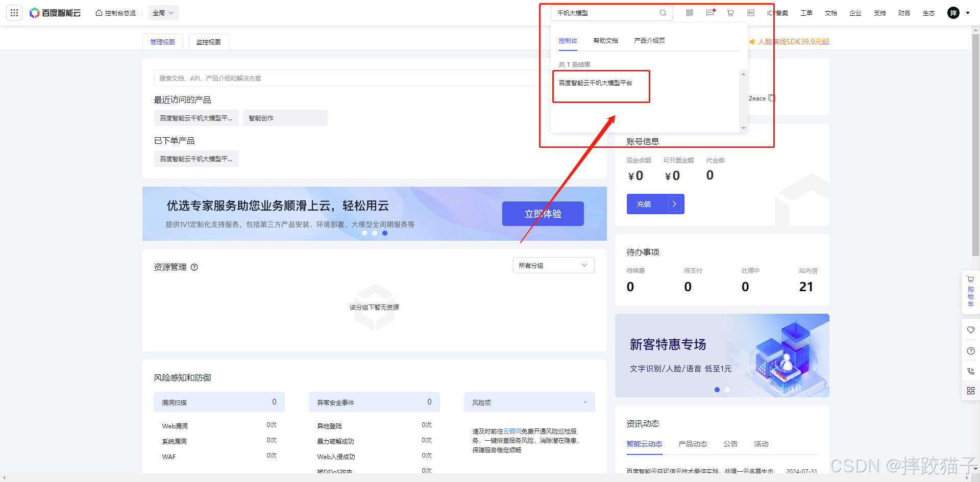The width and height of the screenshot is (980, 482).
Task: Click the 异常安全事件 header card
Action: click(x=375, y=402)
